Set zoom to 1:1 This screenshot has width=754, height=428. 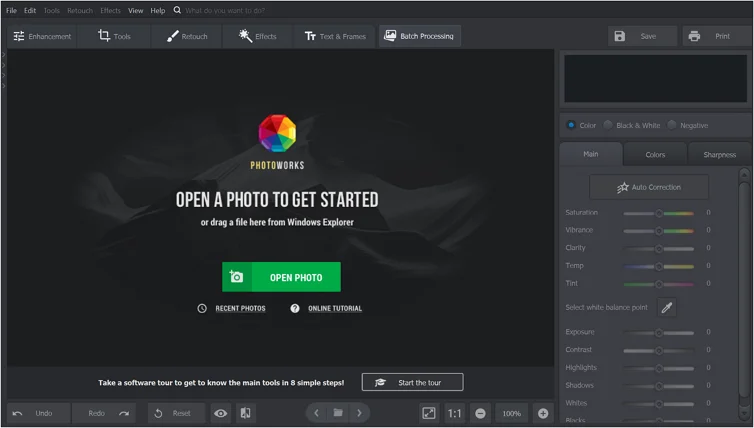[x=454, y=413]
